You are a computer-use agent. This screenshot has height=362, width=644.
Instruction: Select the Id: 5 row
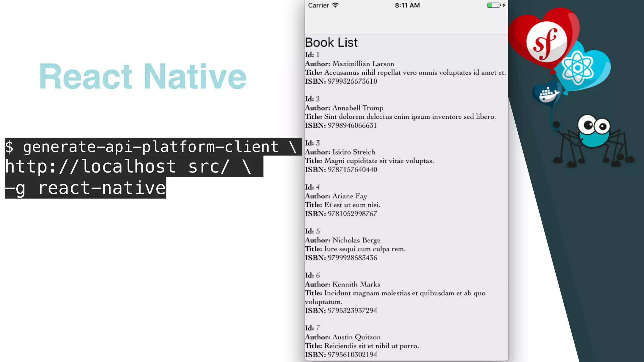(312, 231)
